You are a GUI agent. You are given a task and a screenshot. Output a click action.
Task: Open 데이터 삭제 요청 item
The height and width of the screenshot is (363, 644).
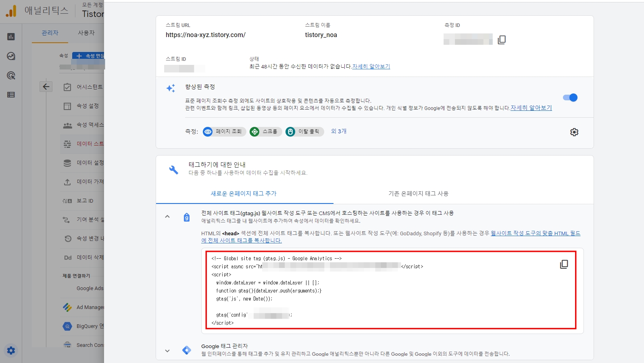tap(82, 257)
